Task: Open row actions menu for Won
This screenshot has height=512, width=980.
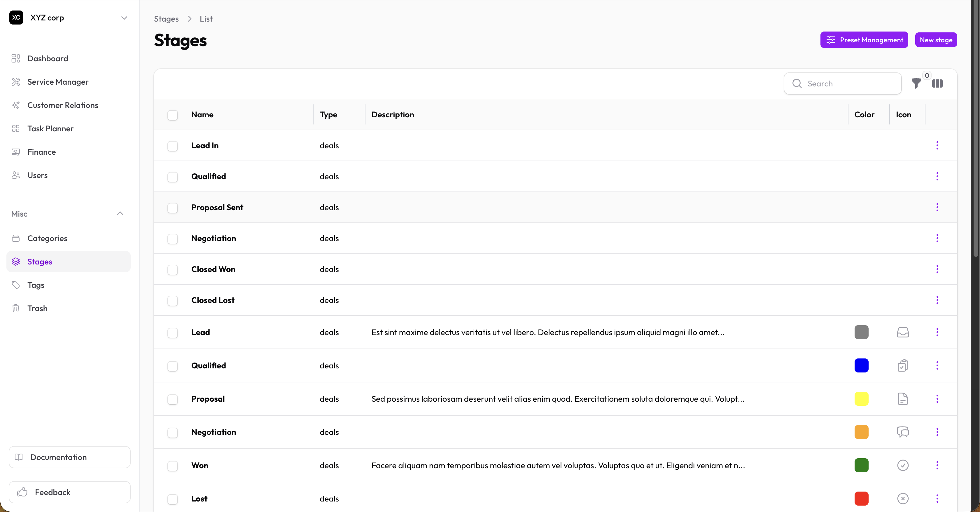Action: [x=937, y=465]
